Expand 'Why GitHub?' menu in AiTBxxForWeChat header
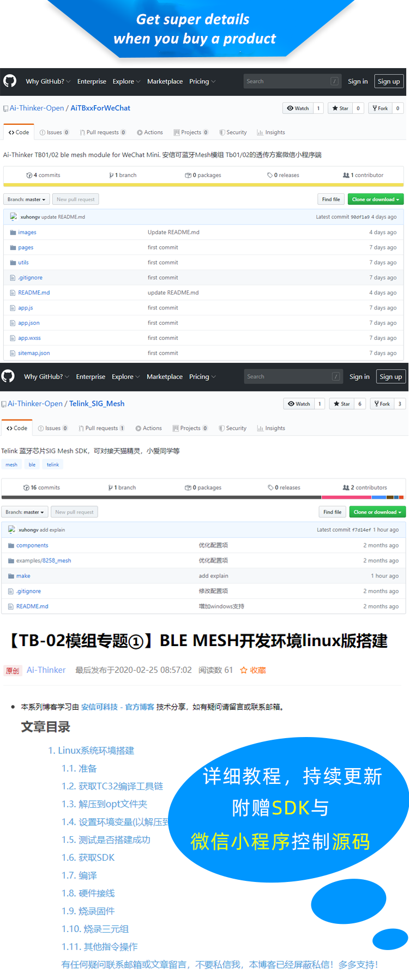Image resolution: width=409 pixels, height=980 pixels. (x=48, y=81)
